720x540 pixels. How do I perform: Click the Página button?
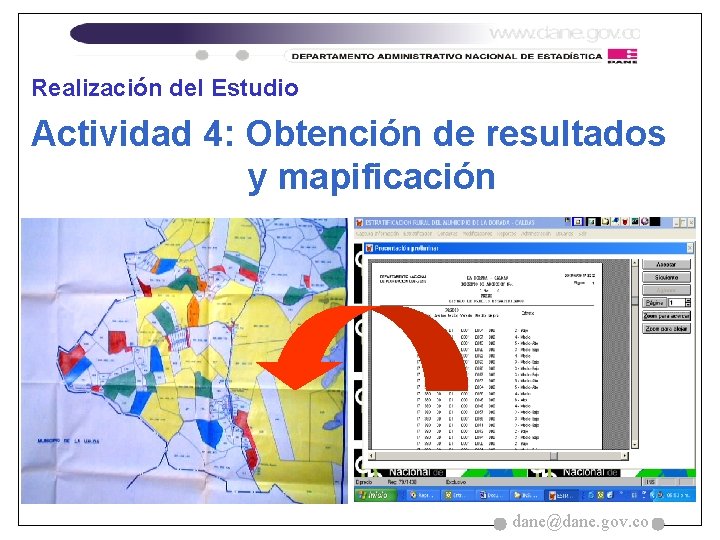(x=654, y=303)
